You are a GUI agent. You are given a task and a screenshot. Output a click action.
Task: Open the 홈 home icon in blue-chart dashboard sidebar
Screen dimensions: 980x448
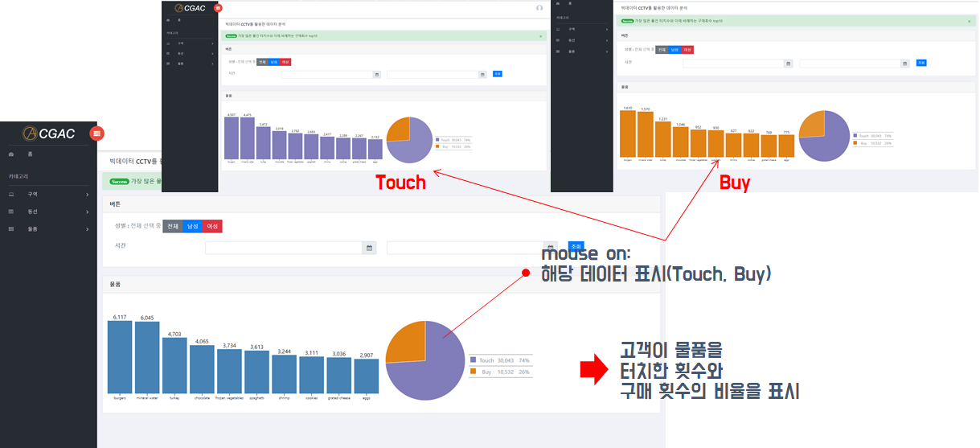pyautogui.click(x=11, y=154)
